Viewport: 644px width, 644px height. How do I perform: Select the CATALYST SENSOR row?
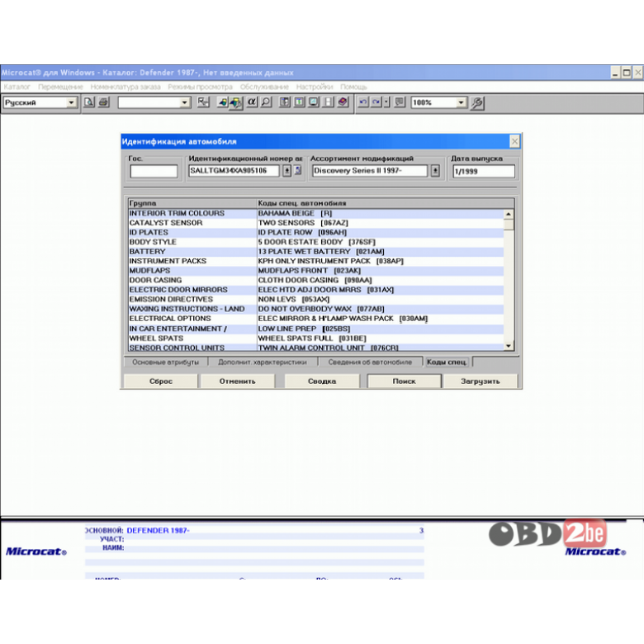tap(316, 223)
